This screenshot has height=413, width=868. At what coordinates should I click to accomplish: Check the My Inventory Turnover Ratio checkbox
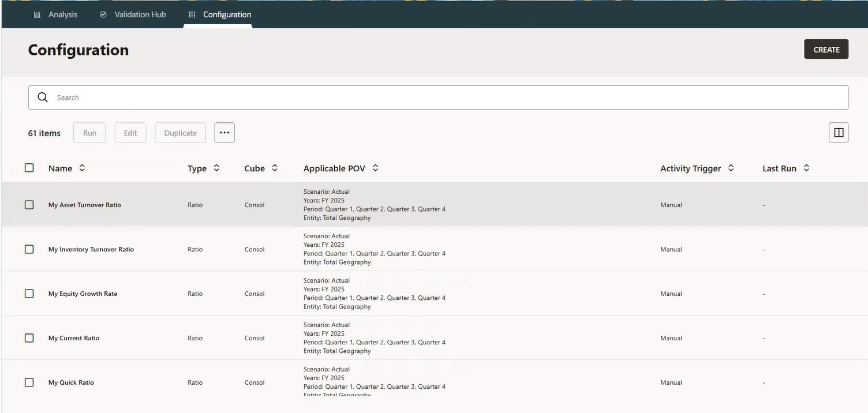pyautogui.click(x=29, y=249)
